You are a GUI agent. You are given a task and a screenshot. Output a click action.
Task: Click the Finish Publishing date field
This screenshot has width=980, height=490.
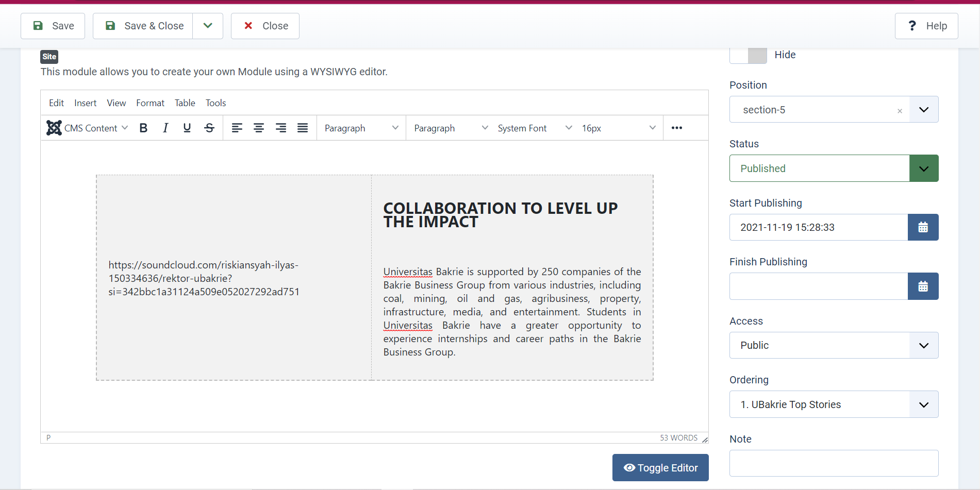coord(819,286)
